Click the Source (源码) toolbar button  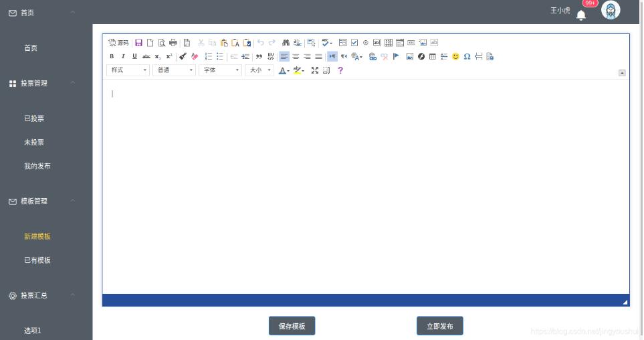[118, 43]
